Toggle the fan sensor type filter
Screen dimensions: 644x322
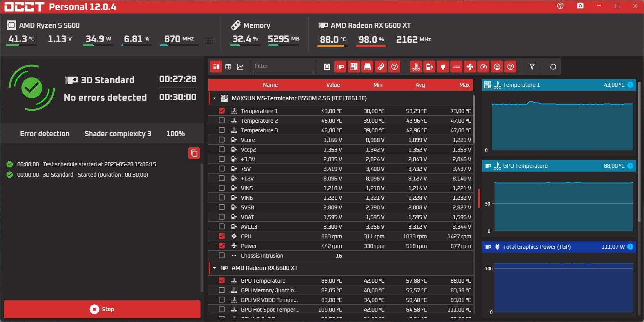pos(470,67)
